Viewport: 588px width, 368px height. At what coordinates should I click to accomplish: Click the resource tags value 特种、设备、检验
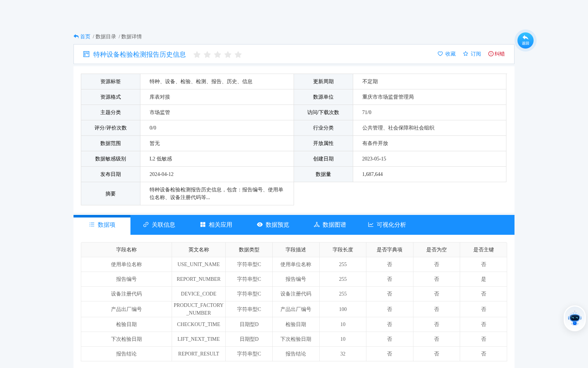pos(201,82)
